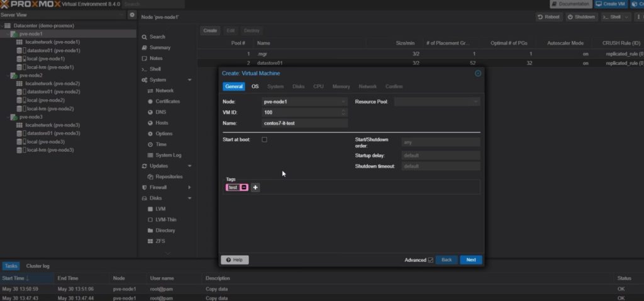Toggle the Advanced checkbox
Viewport: 644px width, 301px height.
(430, 260)
